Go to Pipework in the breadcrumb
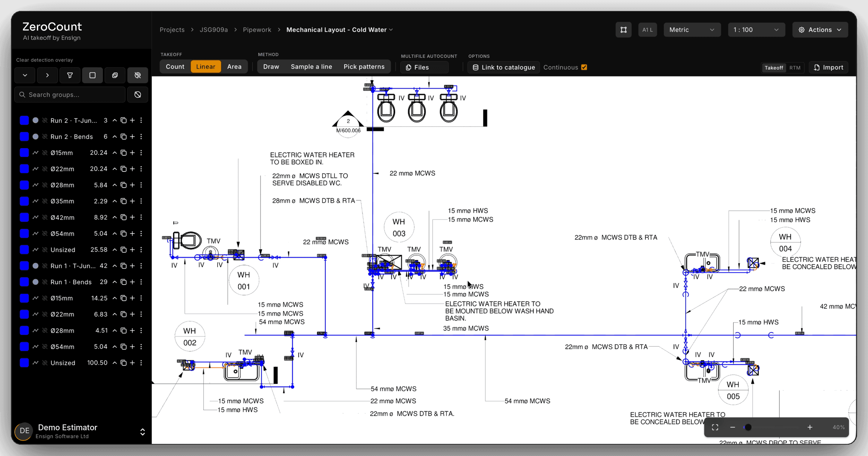Viewport: 868px width, 456px height. [257, 30]
